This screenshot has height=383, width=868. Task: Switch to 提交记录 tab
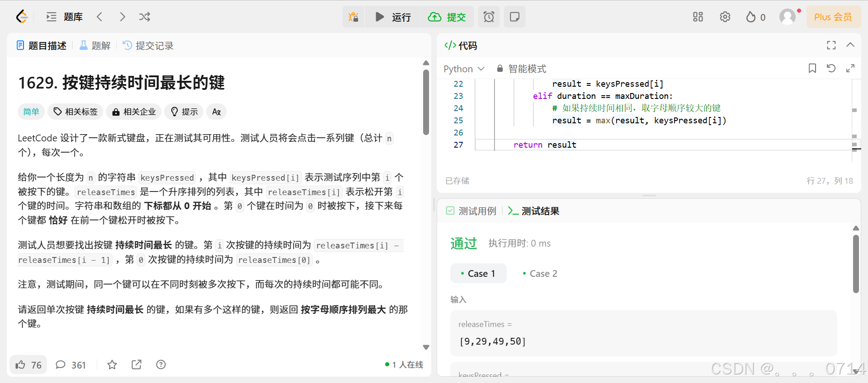(x=148, y=46)
